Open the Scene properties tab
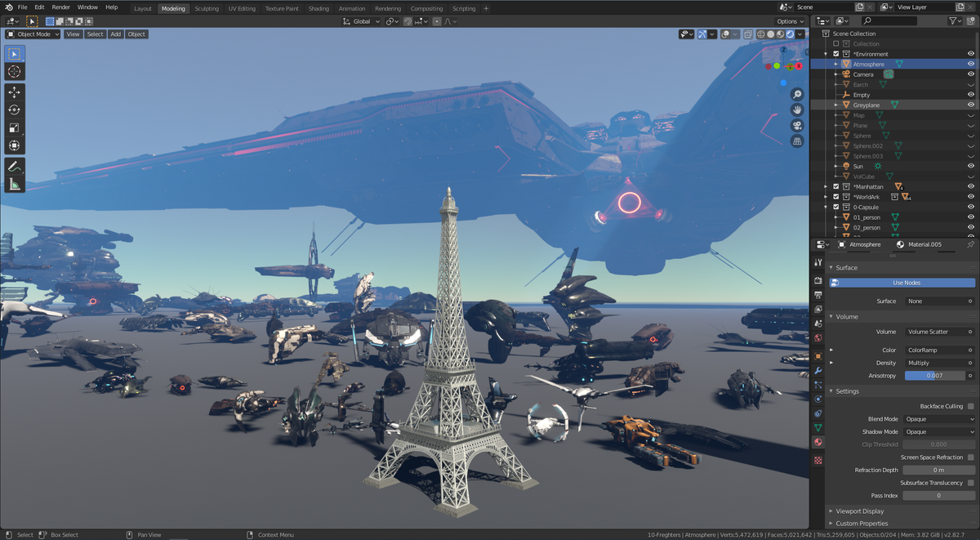The width and height of the screenshot is (980, 540). tap(818, 324)
